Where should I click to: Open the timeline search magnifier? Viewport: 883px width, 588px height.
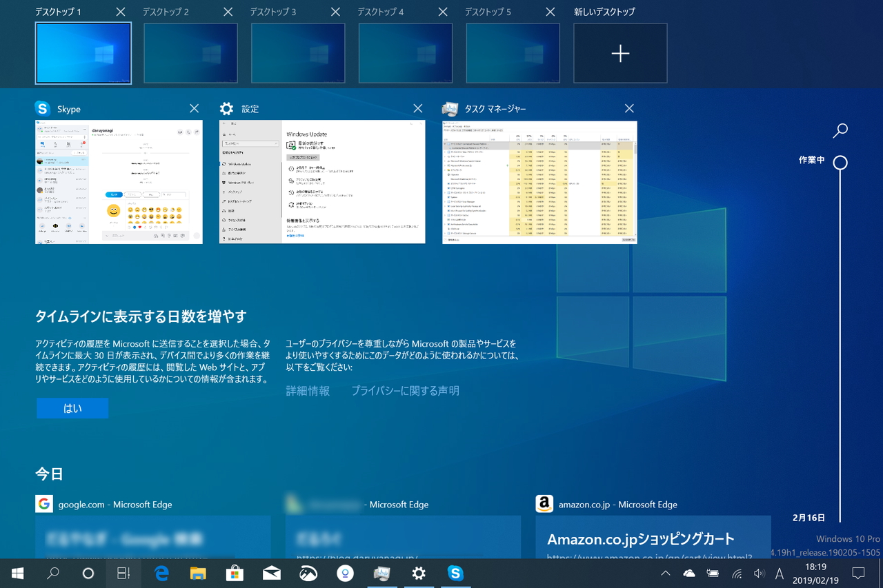coord(840,130)
